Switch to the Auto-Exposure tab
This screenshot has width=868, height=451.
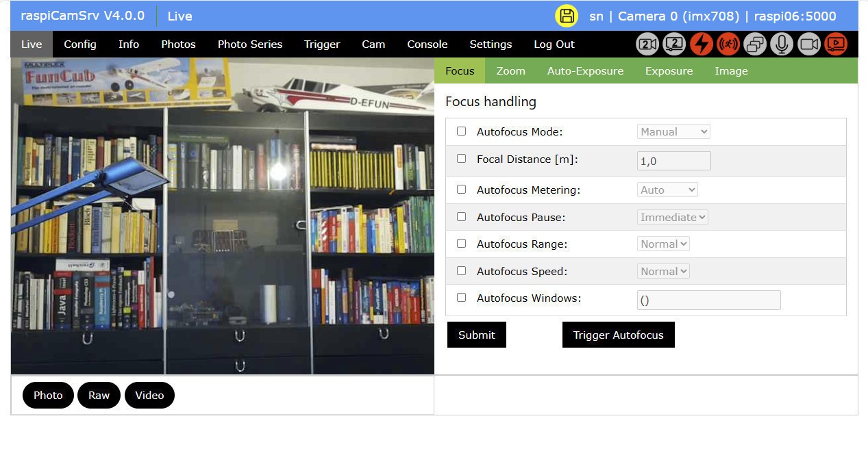(x=585, y=71)
